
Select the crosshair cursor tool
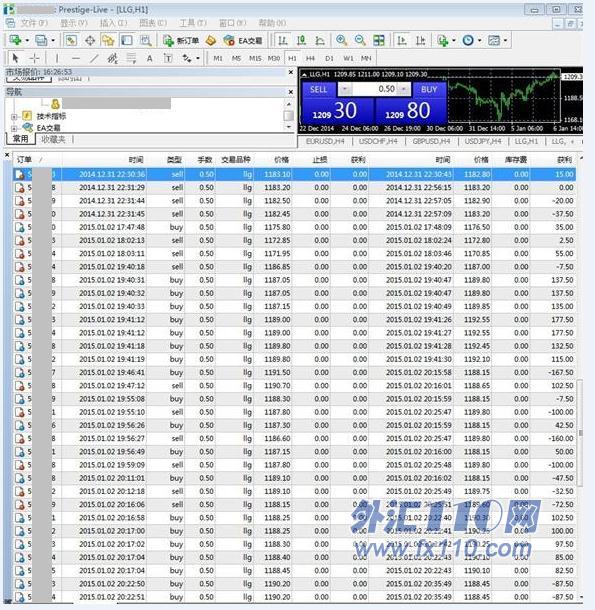[35, 58]
